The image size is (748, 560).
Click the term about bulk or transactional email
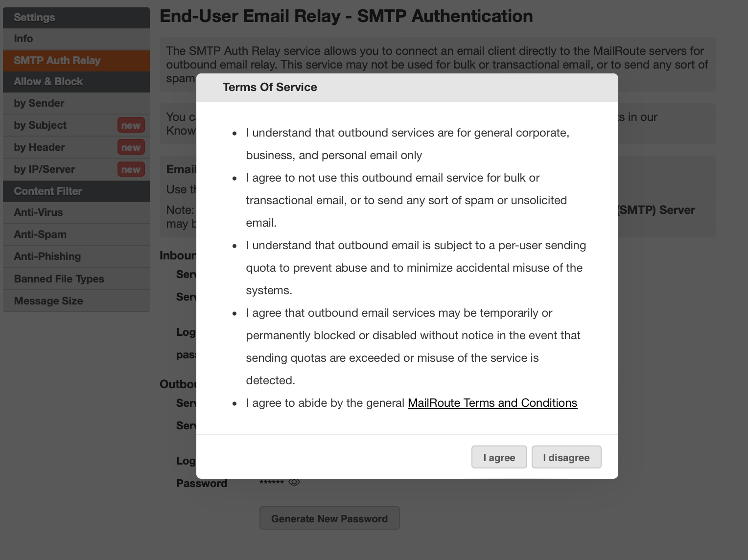[406, 200]
